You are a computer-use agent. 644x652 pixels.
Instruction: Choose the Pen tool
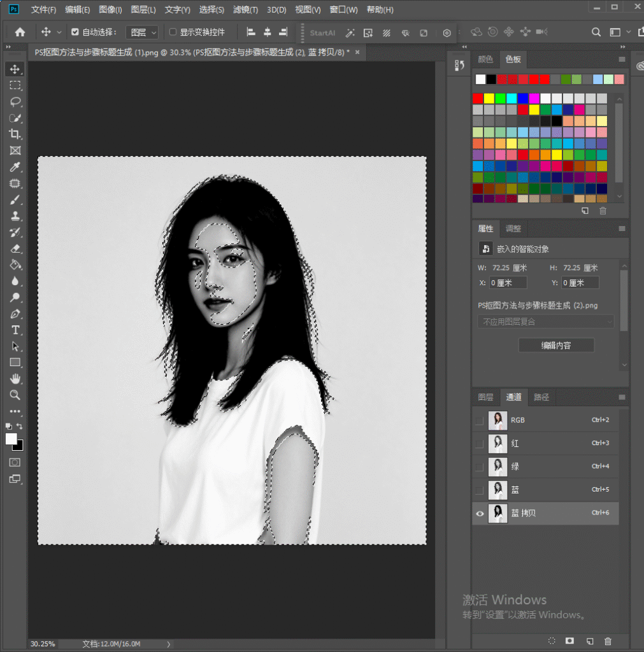(x=15, y=314)
